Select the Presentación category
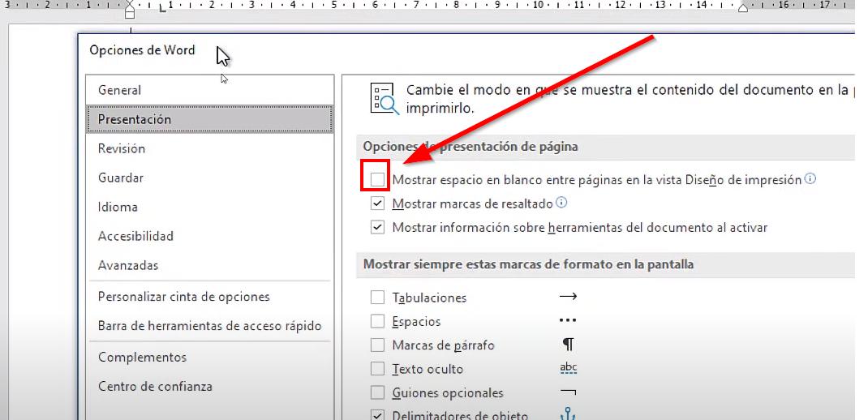The width and height of the screenshot is (868, 420). click(x=210, y=119)
